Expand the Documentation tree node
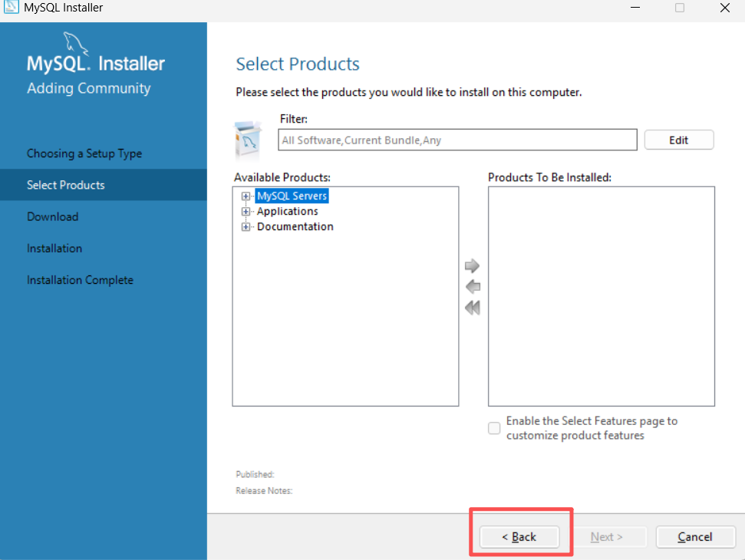 pyautogui.click(x=246, y=227)
